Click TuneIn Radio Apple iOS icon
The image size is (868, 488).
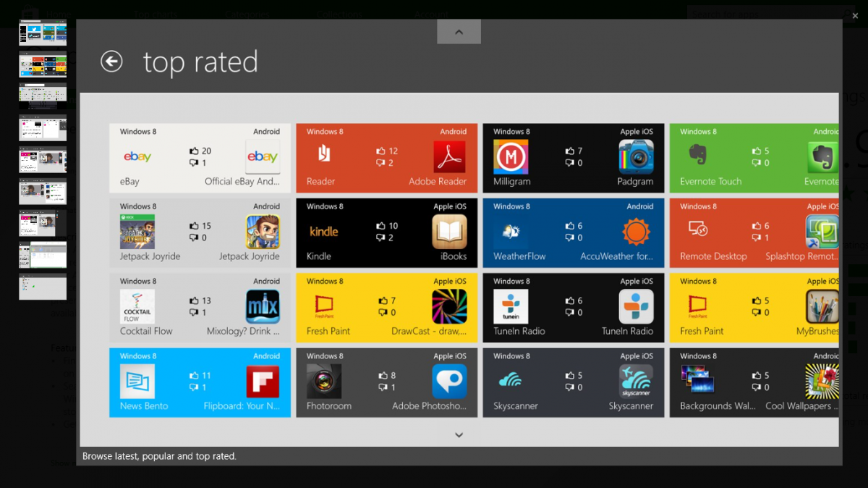637,306
